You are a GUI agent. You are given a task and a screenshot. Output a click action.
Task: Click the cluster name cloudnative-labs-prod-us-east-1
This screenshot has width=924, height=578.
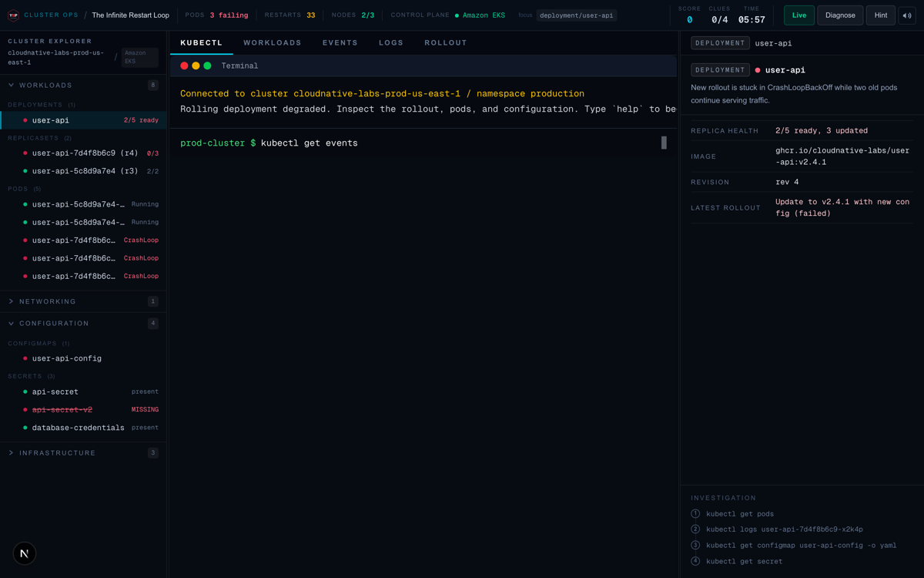55,57
